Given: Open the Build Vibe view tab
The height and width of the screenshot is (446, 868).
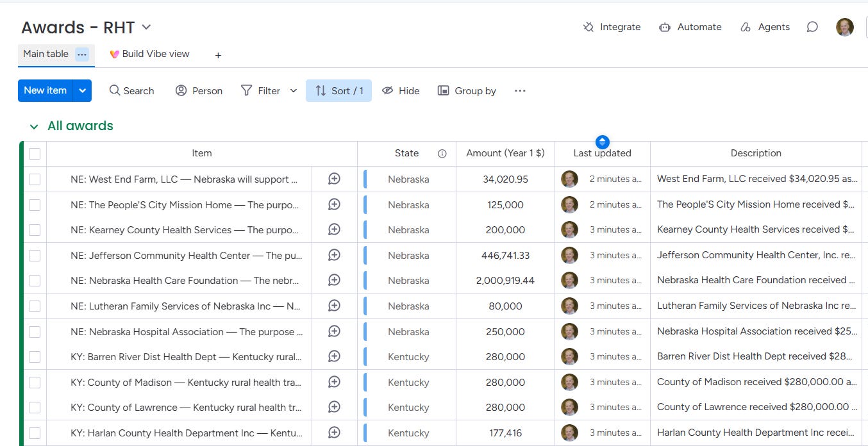Looking at the screenshot, I should [x=149, y=54].
